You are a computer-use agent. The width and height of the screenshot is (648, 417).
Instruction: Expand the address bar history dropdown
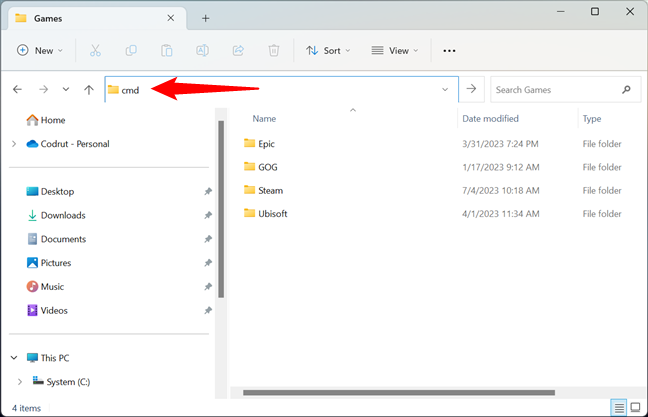coord(445,89)
